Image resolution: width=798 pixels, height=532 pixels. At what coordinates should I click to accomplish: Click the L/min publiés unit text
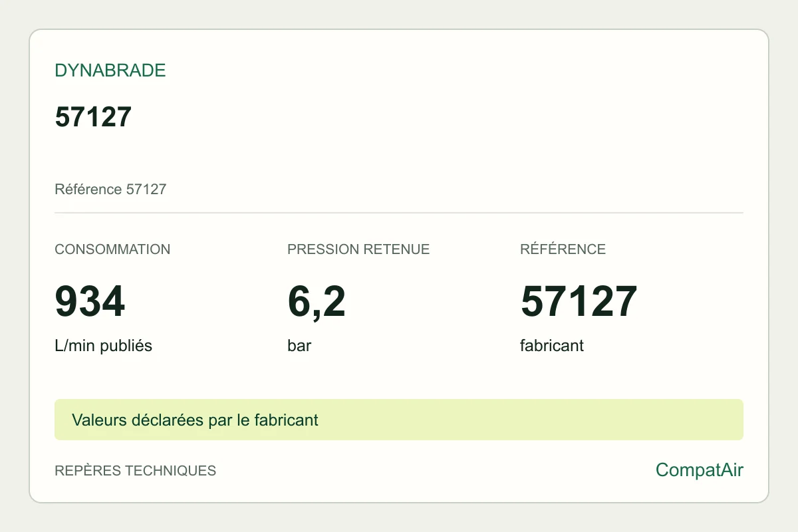click(103, 346)
